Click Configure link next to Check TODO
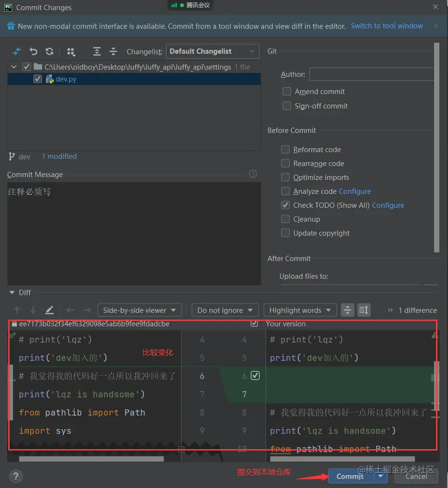This screenshot has height=488, width=448. pyautogui.click(x=388, y=205)
